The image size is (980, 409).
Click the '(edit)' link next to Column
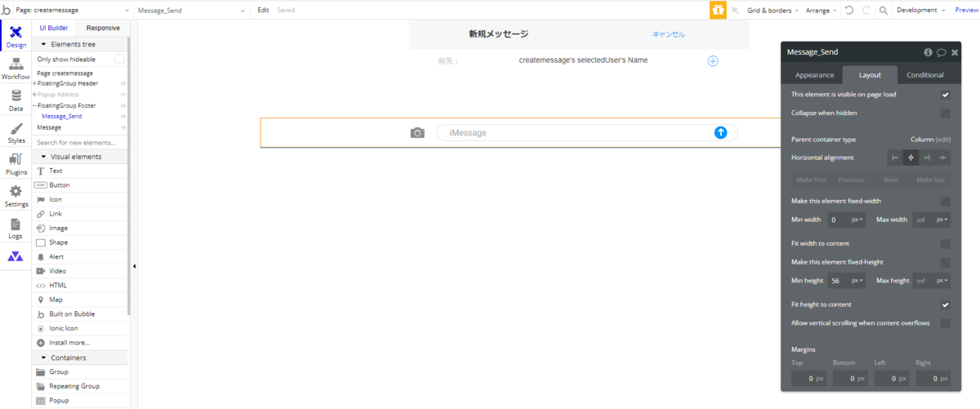[942, 140]
